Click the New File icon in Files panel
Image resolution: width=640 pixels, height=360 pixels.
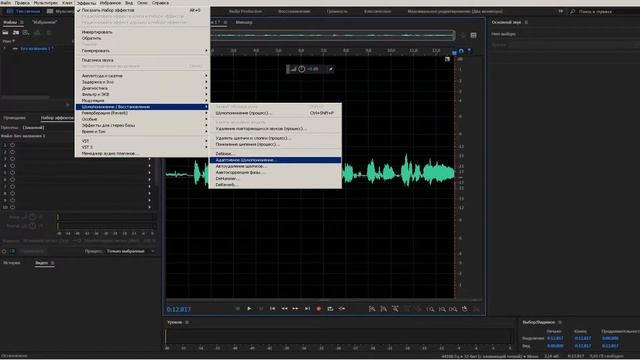26,32
